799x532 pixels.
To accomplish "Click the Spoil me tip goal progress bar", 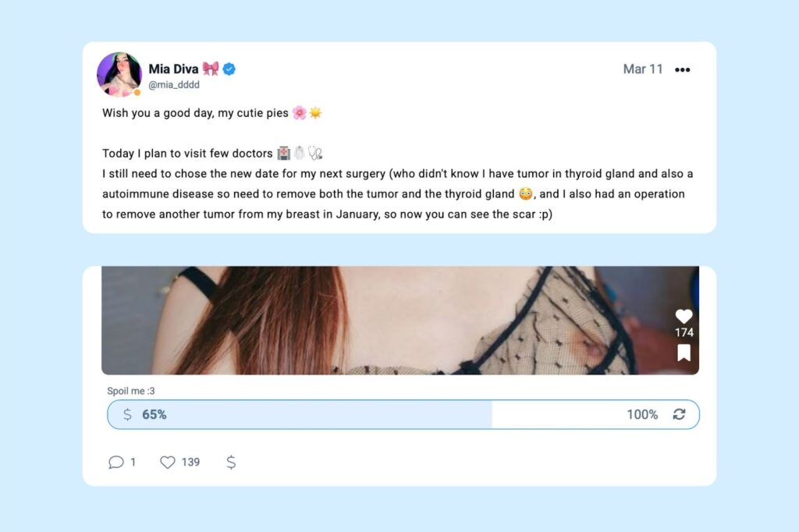I will (x=390, y=414).
